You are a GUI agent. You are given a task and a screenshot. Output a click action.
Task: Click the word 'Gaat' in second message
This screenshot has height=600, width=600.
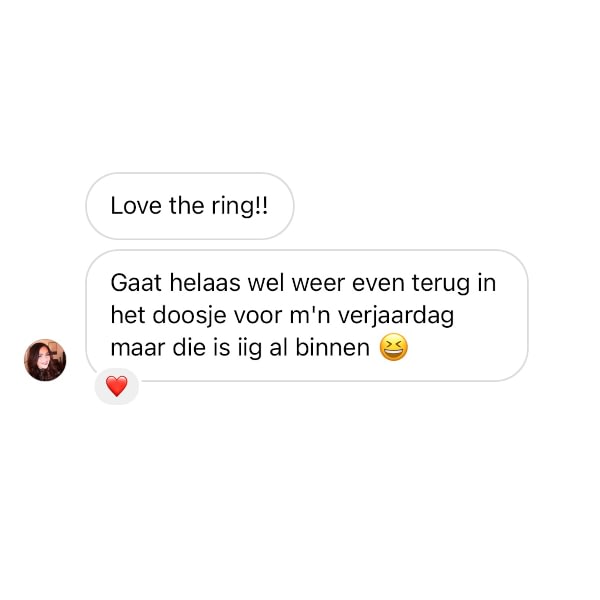coord(136,283)
